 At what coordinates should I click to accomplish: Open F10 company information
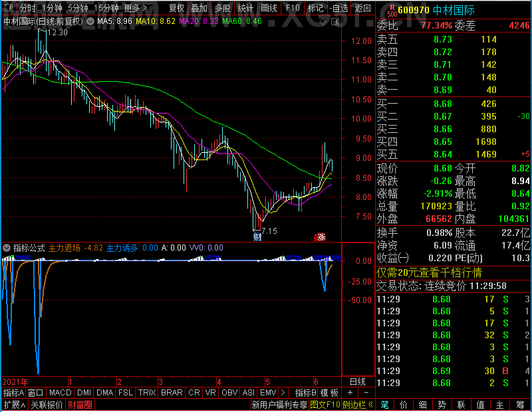point(293,8)
